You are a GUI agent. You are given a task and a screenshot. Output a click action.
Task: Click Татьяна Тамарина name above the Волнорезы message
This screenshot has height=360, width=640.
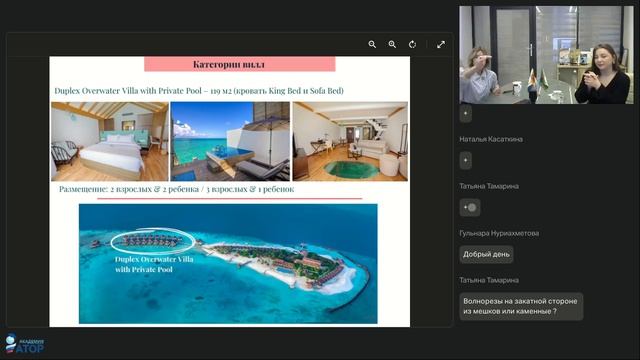click(x=489, y=280)
